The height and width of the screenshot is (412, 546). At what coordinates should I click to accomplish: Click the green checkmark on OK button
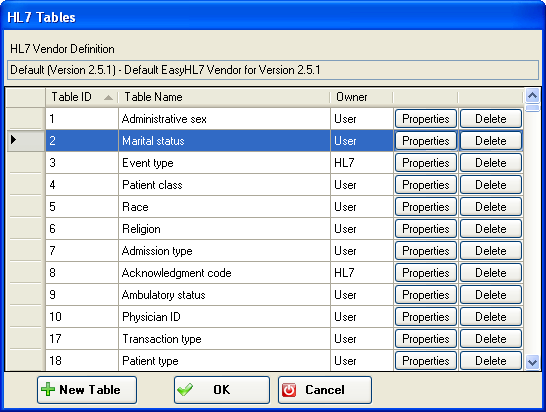185,389
